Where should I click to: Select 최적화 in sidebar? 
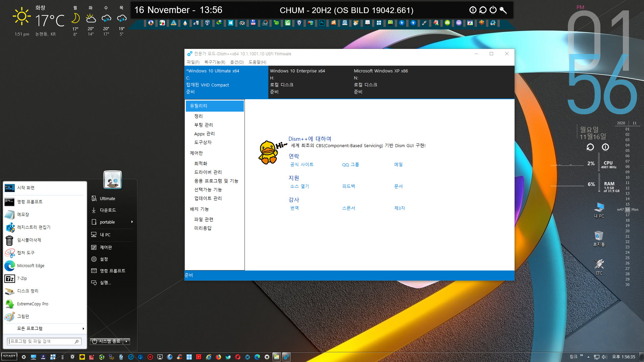(x=201, y=164)
